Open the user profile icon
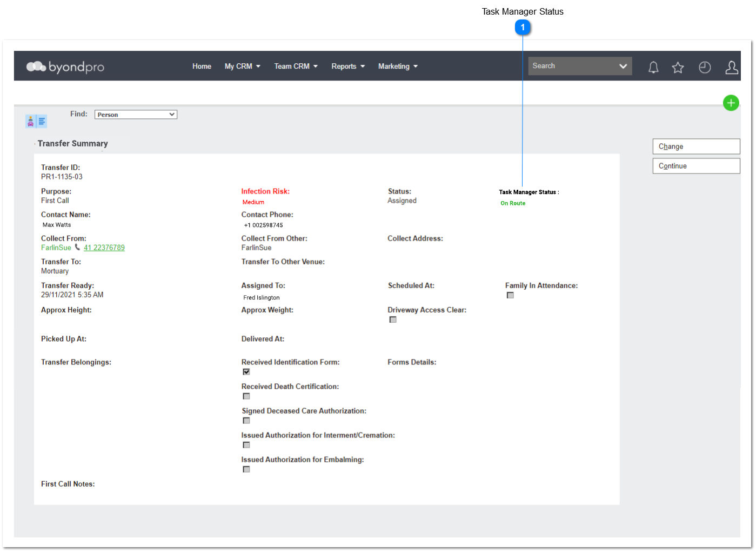Screen dimensions: 756x552 [x=732, y=67]
